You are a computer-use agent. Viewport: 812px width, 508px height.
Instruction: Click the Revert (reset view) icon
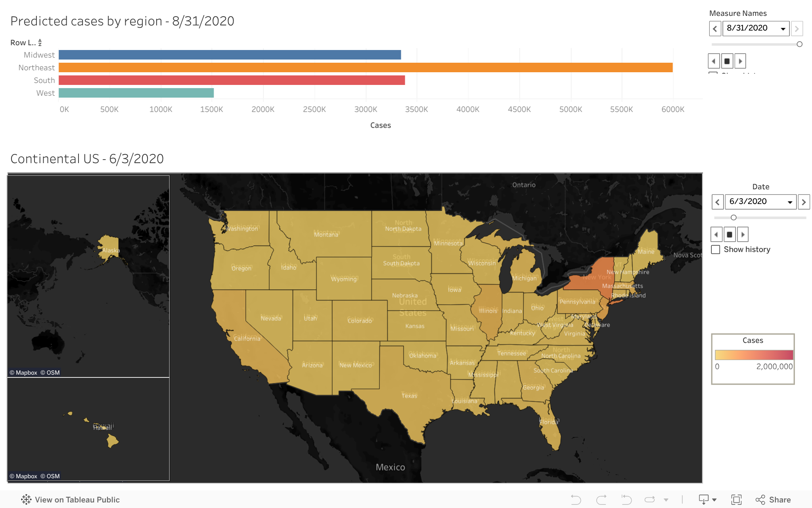point(626,500)
